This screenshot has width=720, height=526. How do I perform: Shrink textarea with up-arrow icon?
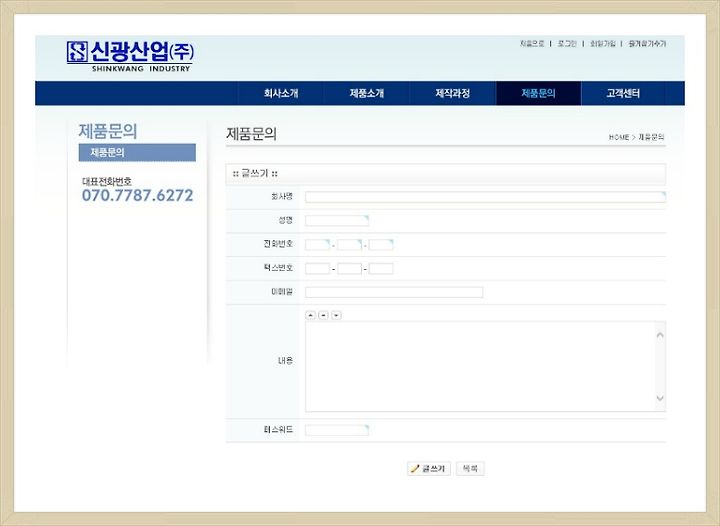tap(310, 315)
